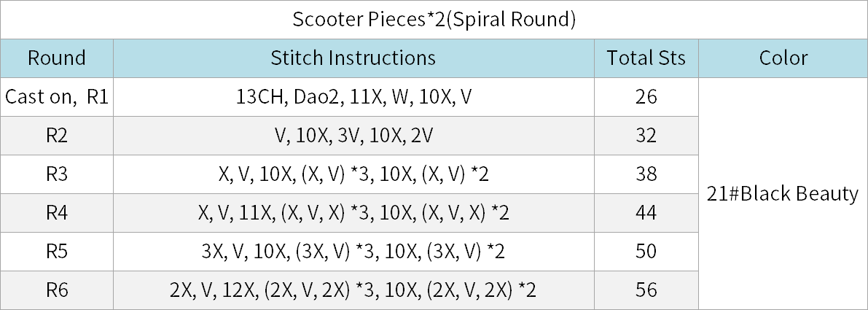Select the V, 10X, 3V instructions cell
868x310 pixels.
click(x=353, y=136)
